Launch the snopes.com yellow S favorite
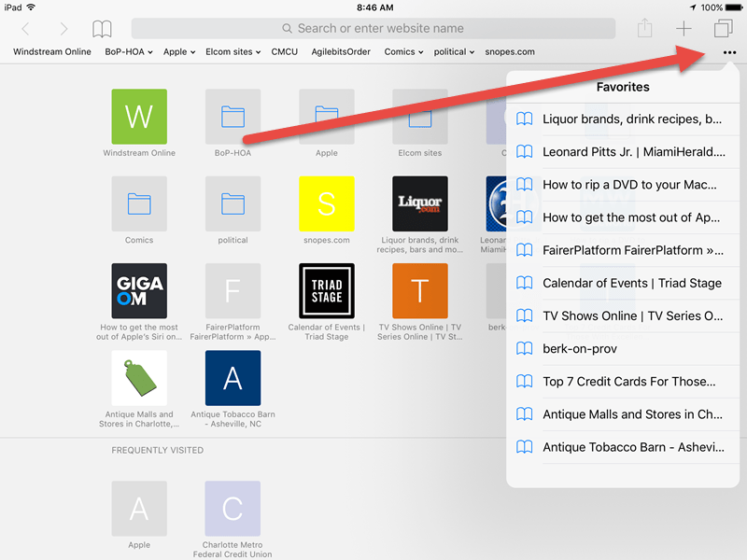Viewport: 747px width, 560px height. click(326, 203)
